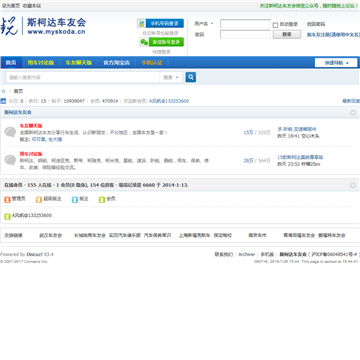Open the new member registration link
This screenshot has width=360, height=360.
(333, 35)
